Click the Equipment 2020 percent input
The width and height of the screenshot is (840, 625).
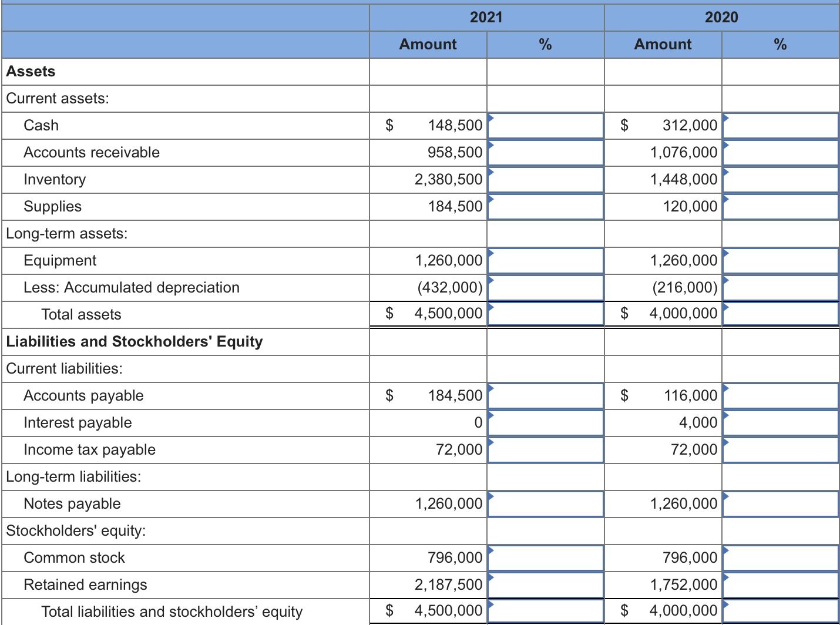[x=780, y=260]
